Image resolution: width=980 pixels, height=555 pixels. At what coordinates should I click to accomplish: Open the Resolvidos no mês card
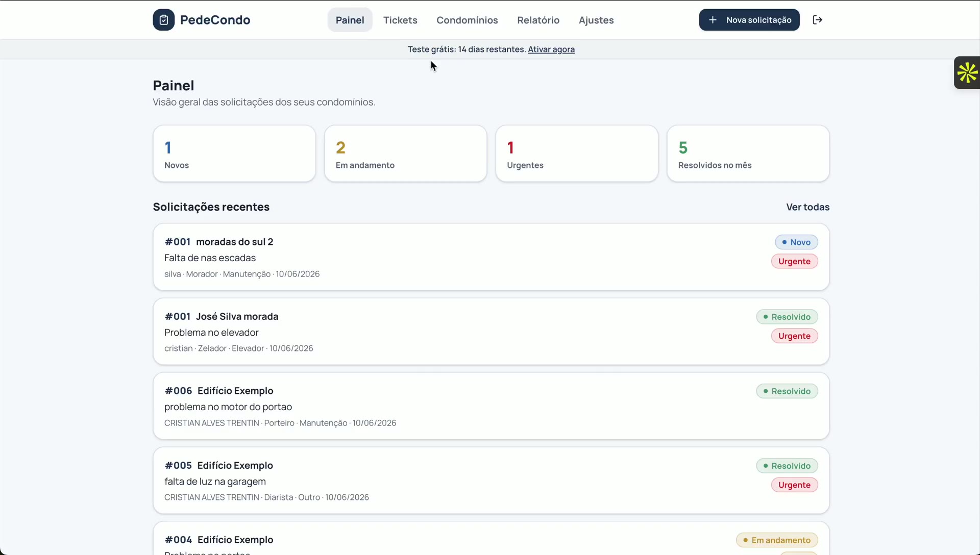point(748,154)
